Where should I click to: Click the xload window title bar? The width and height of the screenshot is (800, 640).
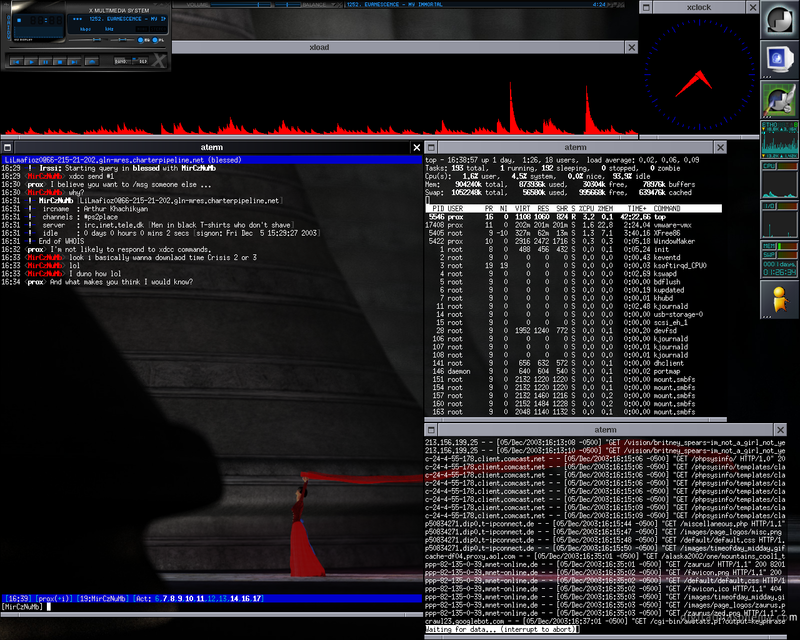pyautogui.click(x=398, y=47)
